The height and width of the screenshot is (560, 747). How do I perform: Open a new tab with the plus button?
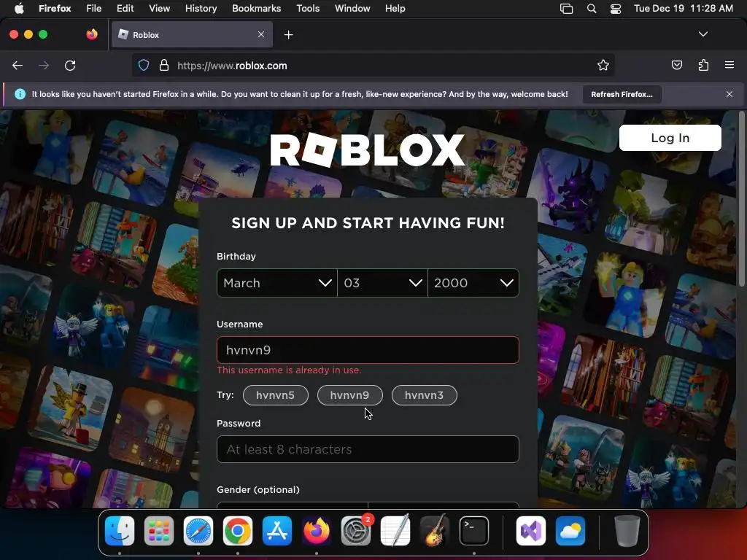(288, 35)
